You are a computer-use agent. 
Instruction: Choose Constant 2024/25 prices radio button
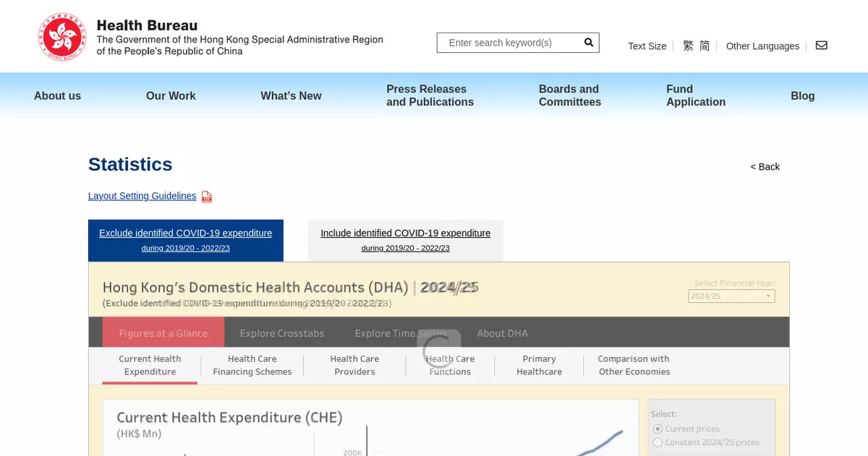[x=658, y=442]
